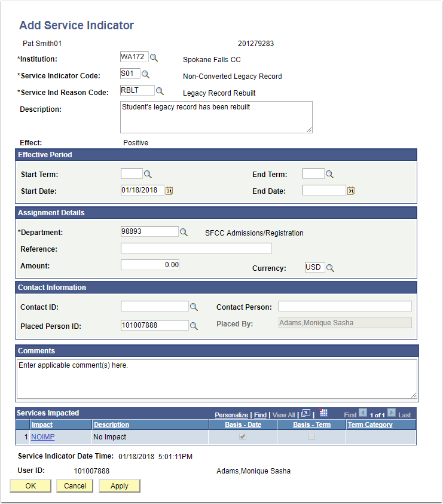
Task: Show next row arrow in grid
Action: coord(392,413)
